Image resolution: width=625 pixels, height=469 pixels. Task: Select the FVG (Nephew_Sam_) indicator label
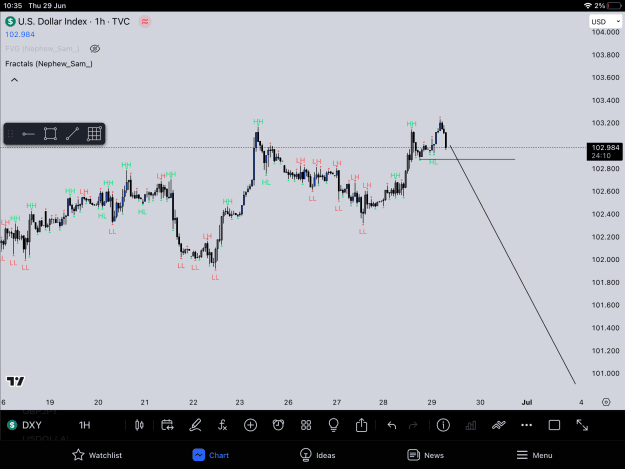(x=42, y=49)
